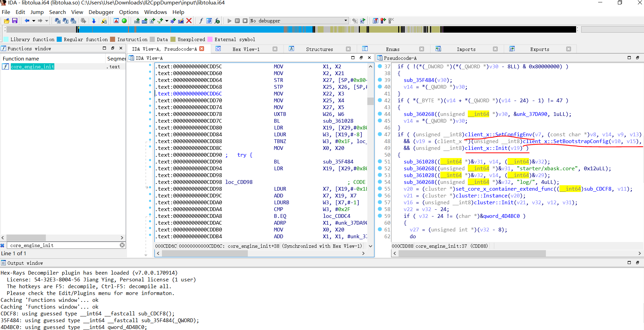Image resolution: width=644 pixels, height=330 pixels.
Task: Clear the core_engine_init filter box
Action: point(122,245)
